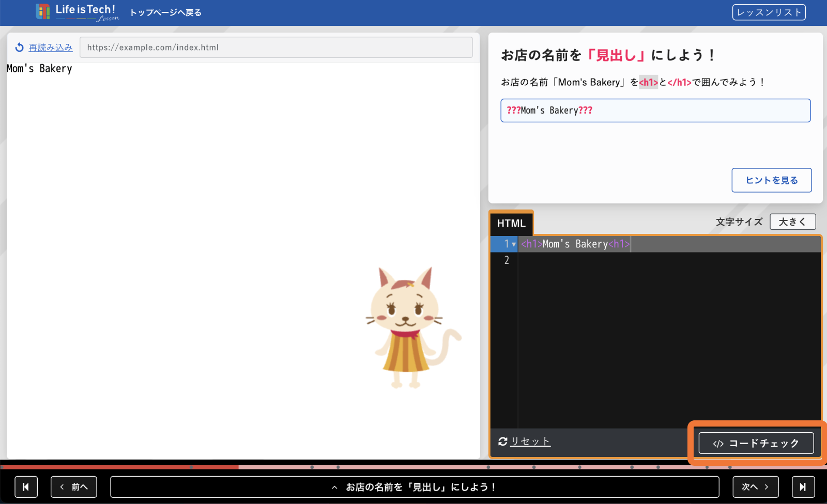Click the reload arrow icon
The image size is (827, 504).
coord(19,48)
